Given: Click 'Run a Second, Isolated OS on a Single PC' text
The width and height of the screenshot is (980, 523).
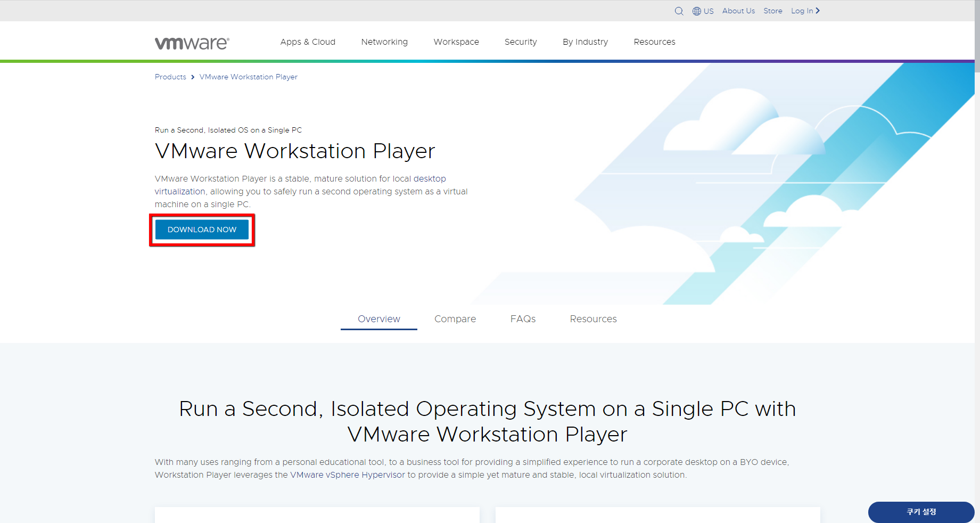Looking at the screenshot, I should [x=228, y=130].
